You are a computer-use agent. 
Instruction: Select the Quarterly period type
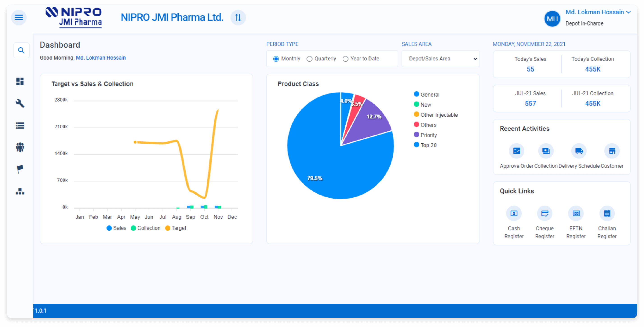coord(310,59)
